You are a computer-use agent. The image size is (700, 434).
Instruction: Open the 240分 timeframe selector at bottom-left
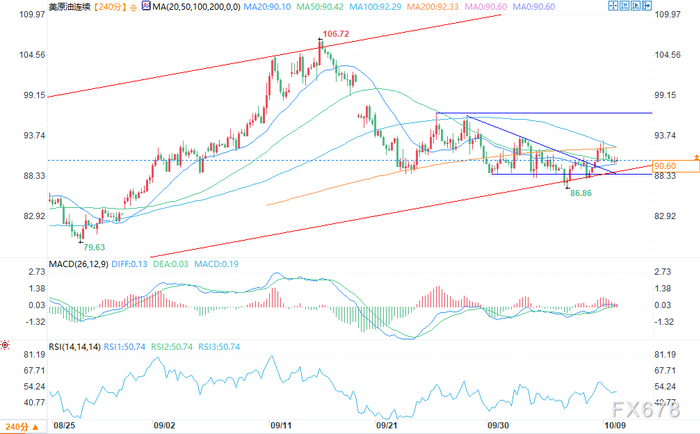(22, 427)
